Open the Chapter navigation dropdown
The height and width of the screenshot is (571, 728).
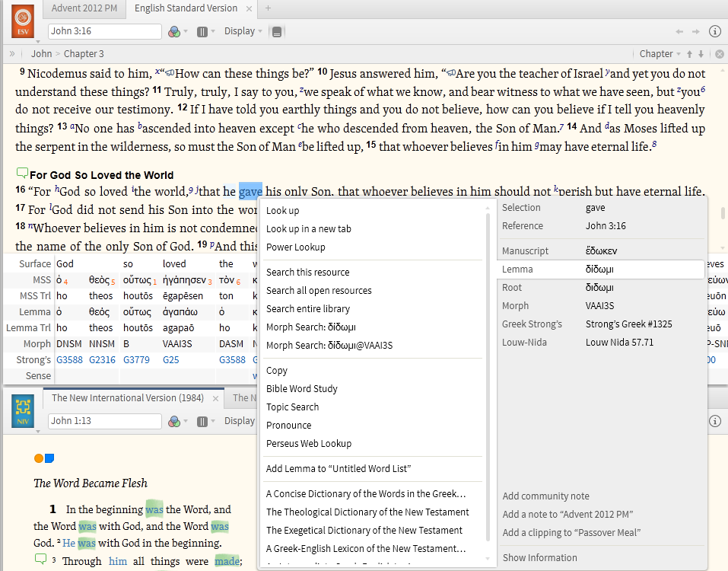[660, 54]
